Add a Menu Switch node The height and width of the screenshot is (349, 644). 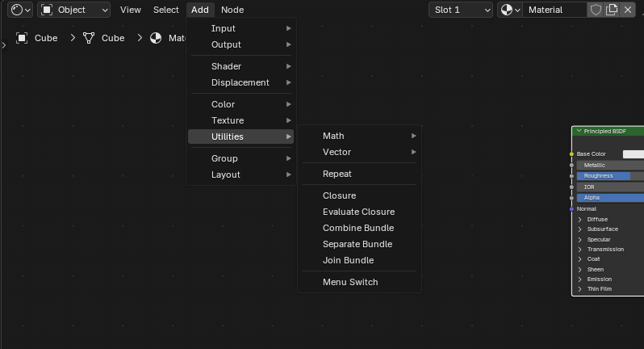click(x=359, y=282)
